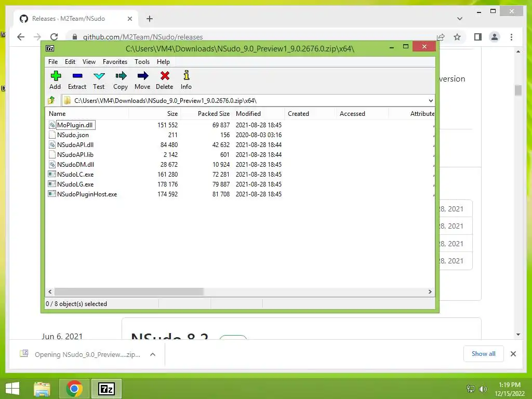The image size is (532, 399).
Task: Select the NSudoDM.dll file row
Action: (x=240, y=165)
